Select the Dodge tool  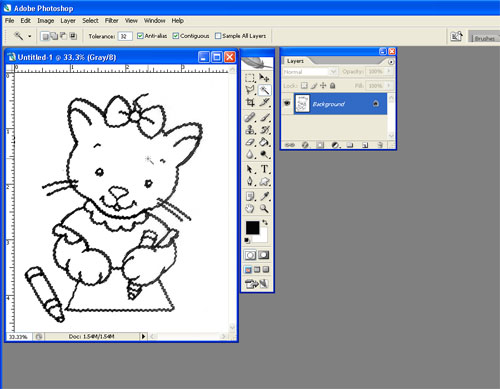[x=264, y=154]
